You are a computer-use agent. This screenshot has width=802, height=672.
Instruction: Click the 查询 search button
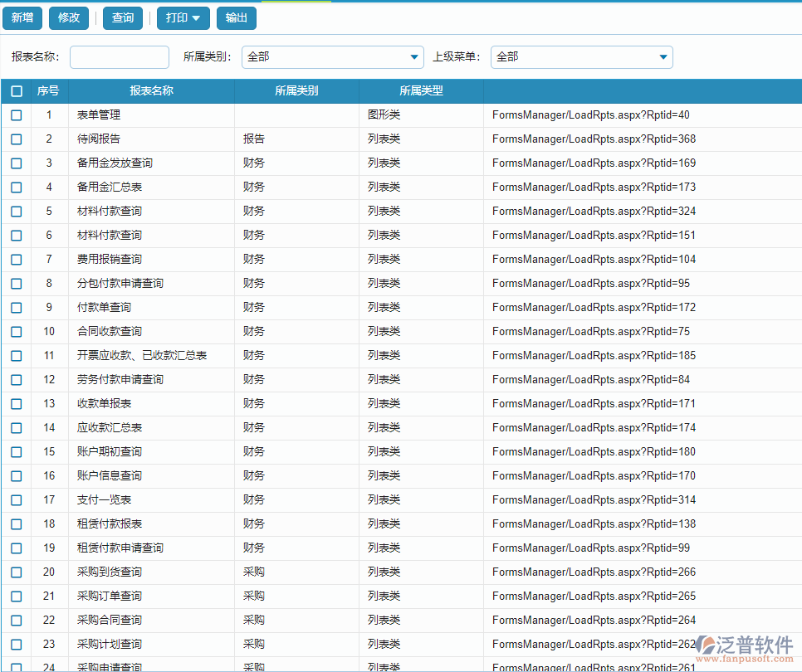click(122, 17)
